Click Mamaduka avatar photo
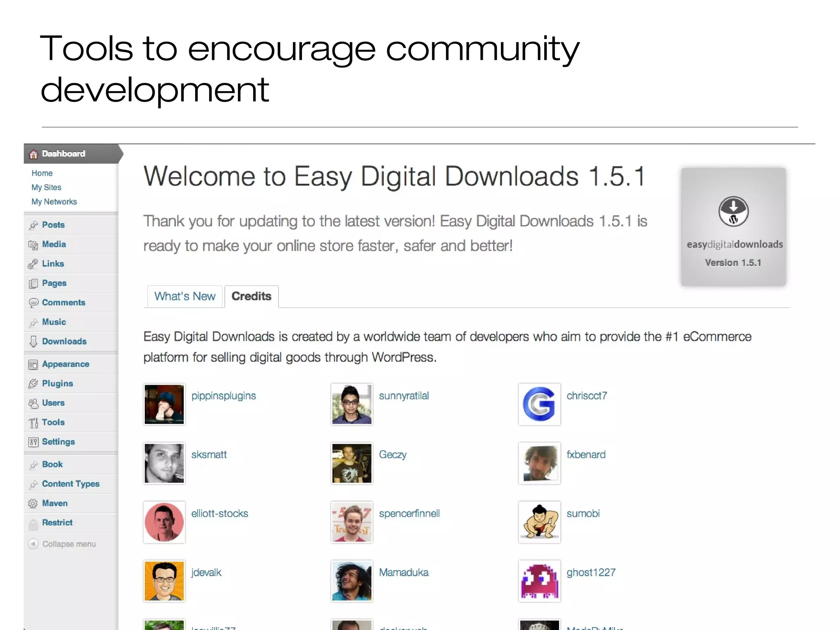This screenshot has width=840, height=630. [352, 581]
